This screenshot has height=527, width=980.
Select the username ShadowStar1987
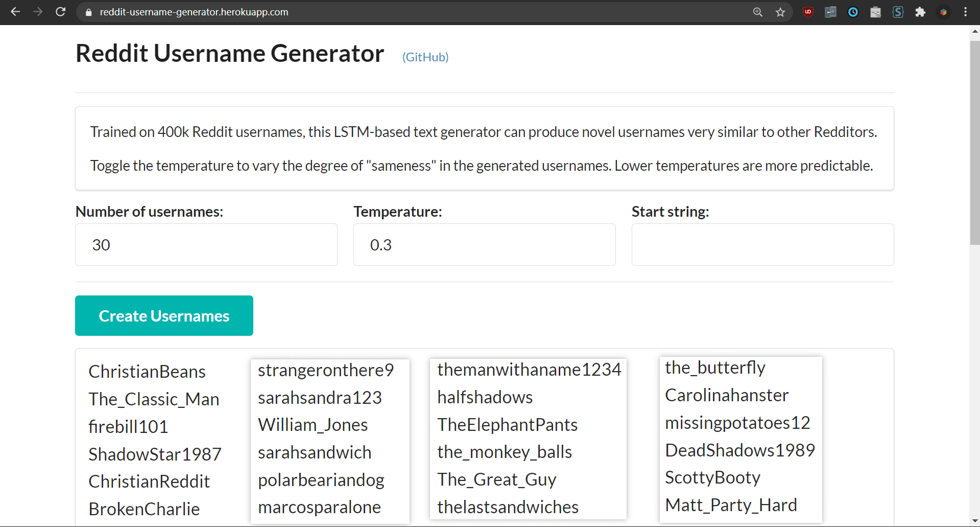coord(155,454)
